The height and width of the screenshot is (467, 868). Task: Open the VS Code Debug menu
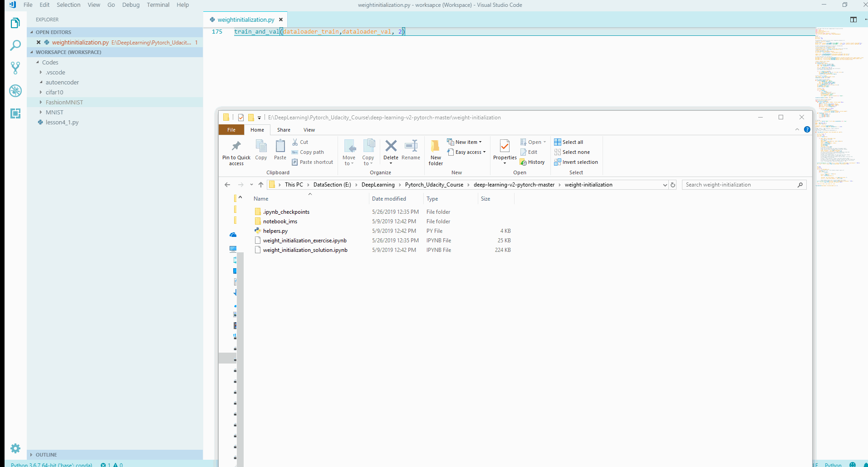click(131, 5)
